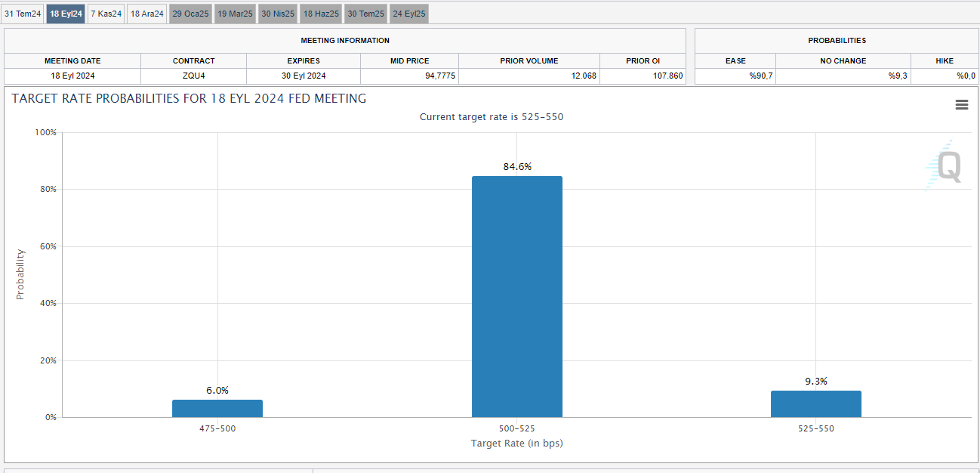This screenshot has height=473, width=980.
Task: Click the NO CHANGE column header
Action: [x=843, y=60]
